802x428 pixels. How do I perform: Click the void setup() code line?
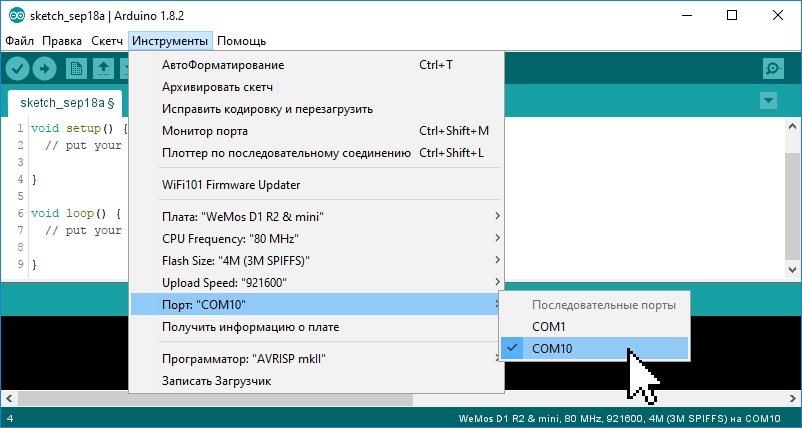(x=79, y=128)
